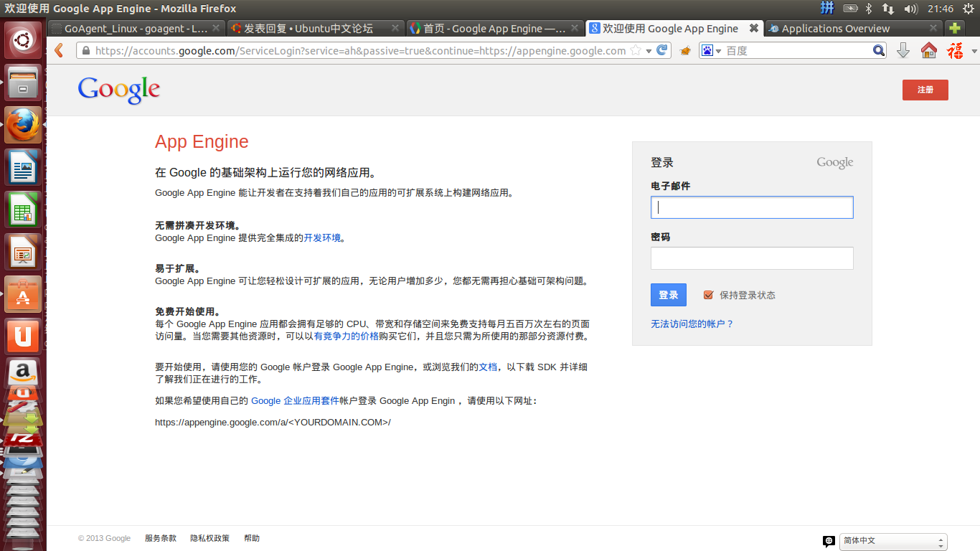Open Ubuntu Software Center from the launcher
This screenshot has height=551, width=980.
pyautogui.click(x=23, y=294)
